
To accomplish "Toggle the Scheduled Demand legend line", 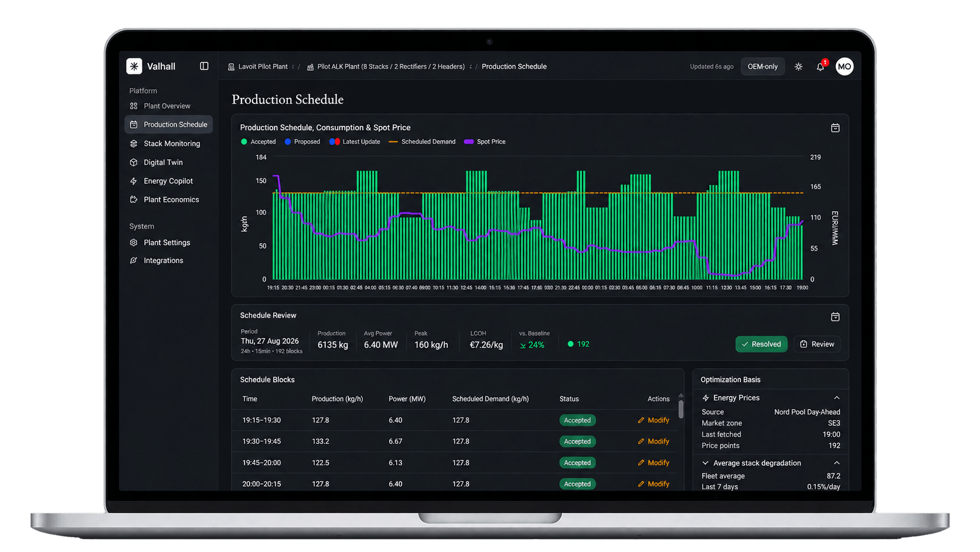I will click(x=422, y=142).
